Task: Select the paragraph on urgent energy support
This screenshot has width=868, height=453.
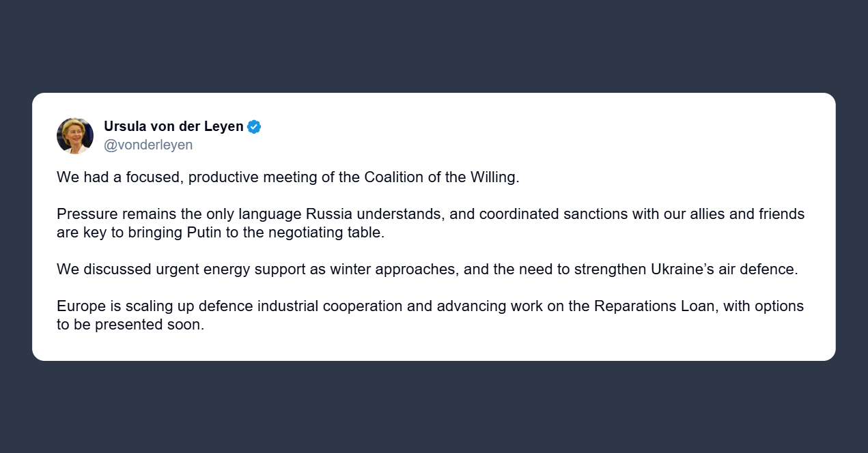Action: pos(427,269)
